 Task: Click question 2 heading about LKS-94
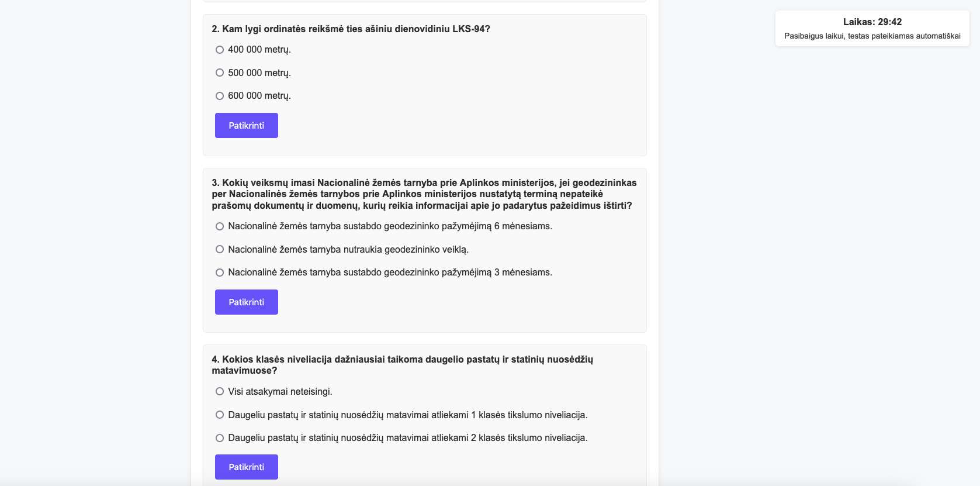[351, 29]
